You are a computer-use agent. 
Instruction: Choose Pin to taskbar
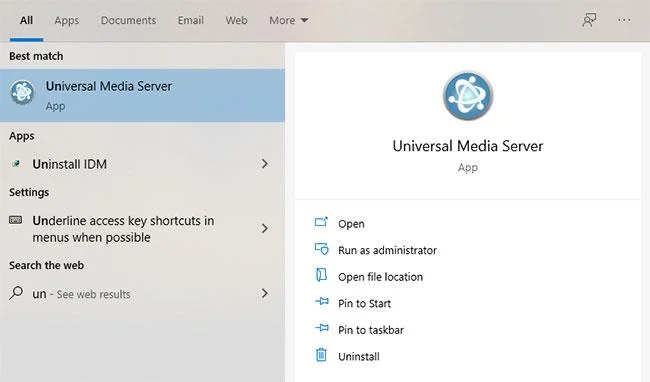371,330
